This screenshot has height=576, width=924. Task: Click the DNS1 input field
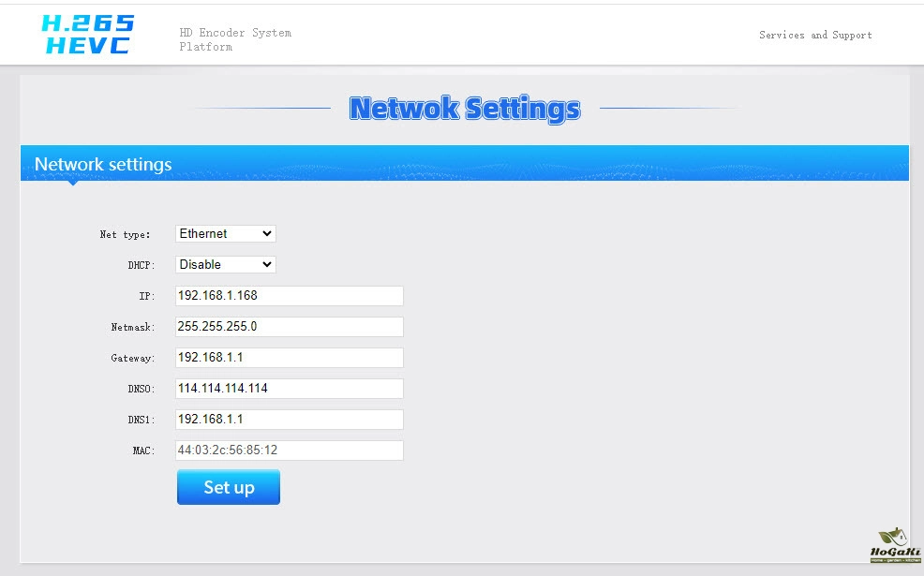point(290,419)
